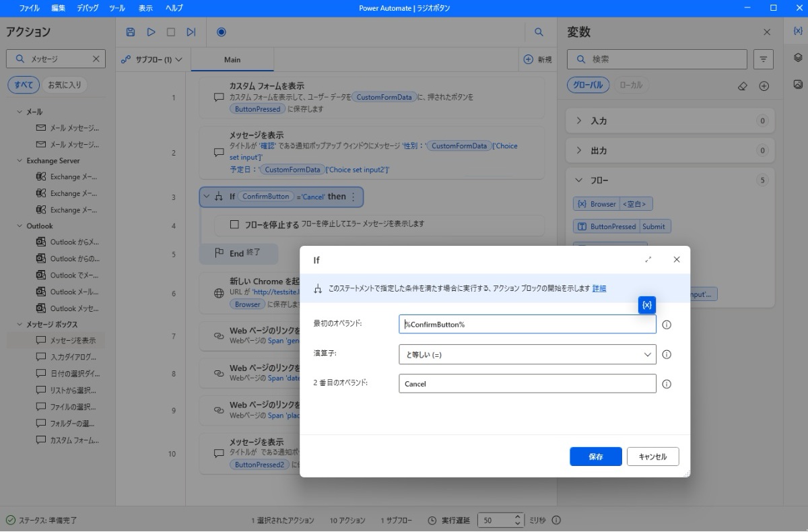
Task: Click the Save flow icon in toolbar
Action: click(131, 32)
